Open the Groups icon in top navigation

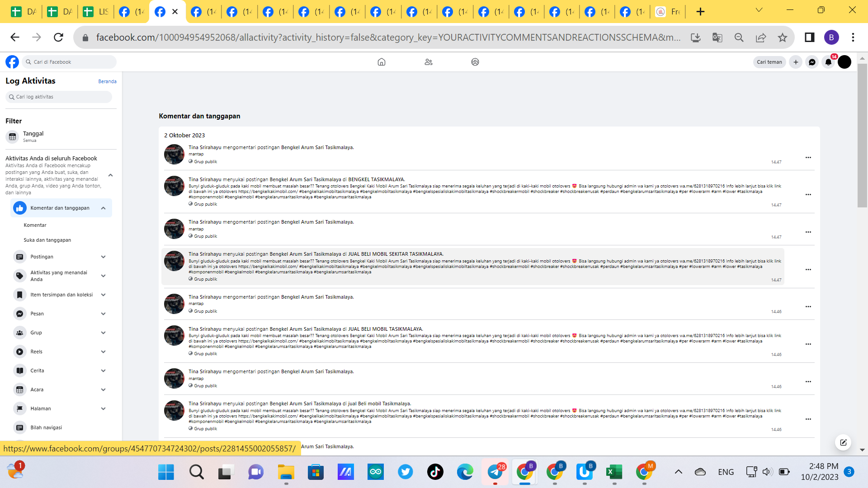tap(475, 62)
